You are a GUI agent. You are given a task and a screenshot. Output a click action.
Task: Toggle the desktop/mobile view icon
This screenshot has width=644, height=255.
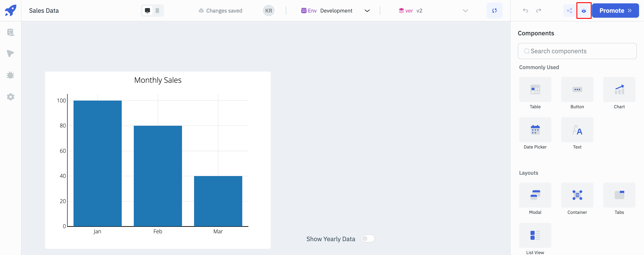[157, 10]
